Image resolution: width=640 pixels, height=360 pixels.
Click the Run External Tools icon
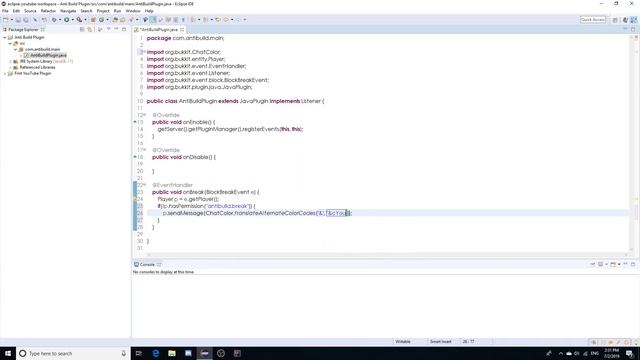coord(79,20)
